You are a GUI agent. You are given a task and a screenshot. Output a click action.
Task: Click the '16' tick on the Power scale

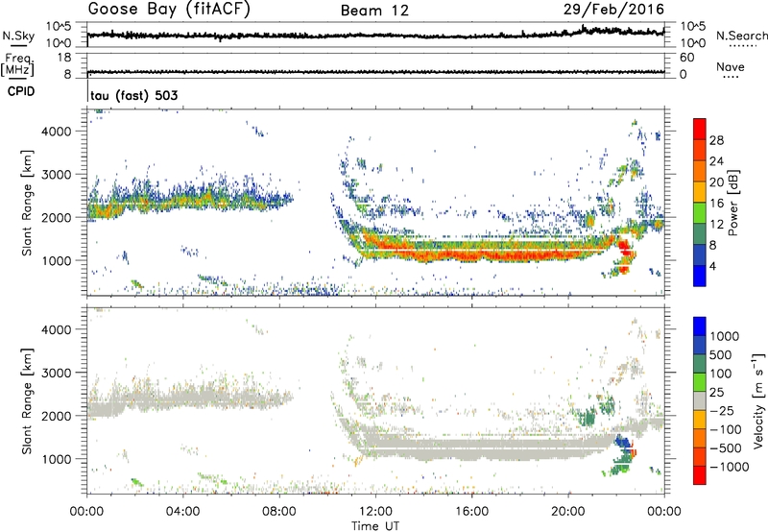(x=716, y=204)
